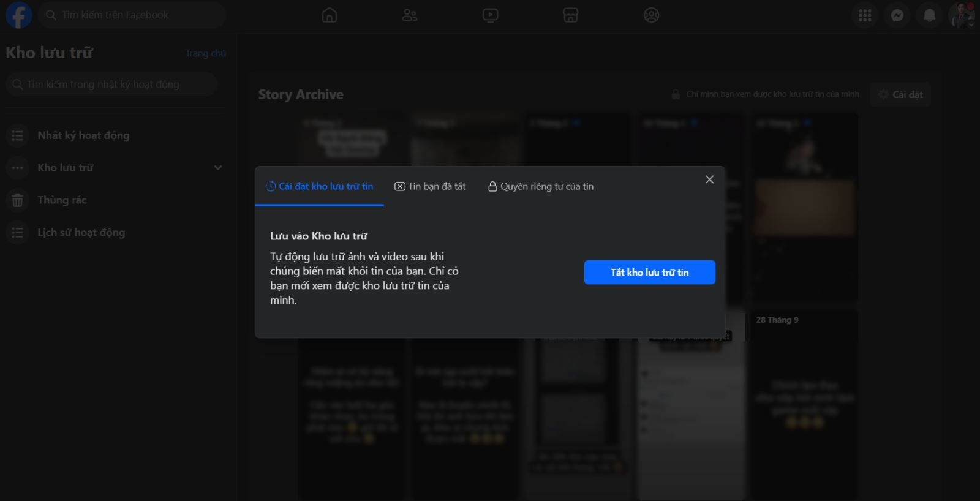Click the Kho lưu trữ page title

(x=49, y=53)
